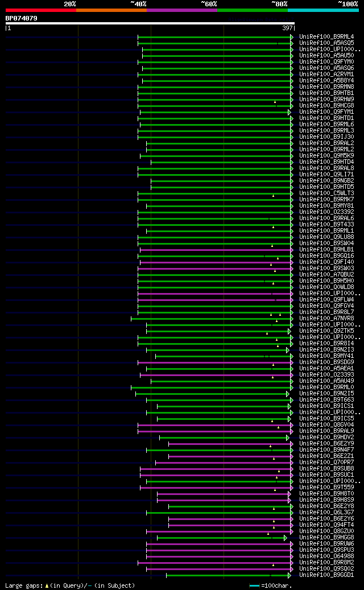The height and width of the screenshot is (590, 364).
Task: Open hit UniRef100_A2RVM1
Action: click(327, 74)
